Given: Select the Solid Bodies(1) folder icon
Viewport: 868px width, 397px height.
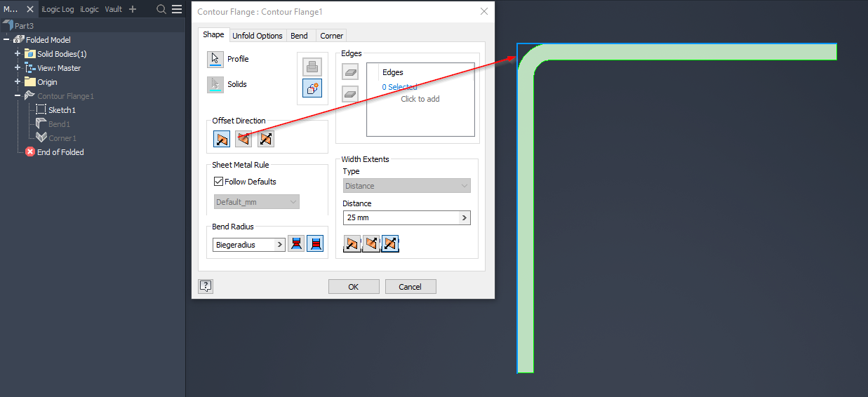Looking at the screenshot, I should (x=29, y=53).
